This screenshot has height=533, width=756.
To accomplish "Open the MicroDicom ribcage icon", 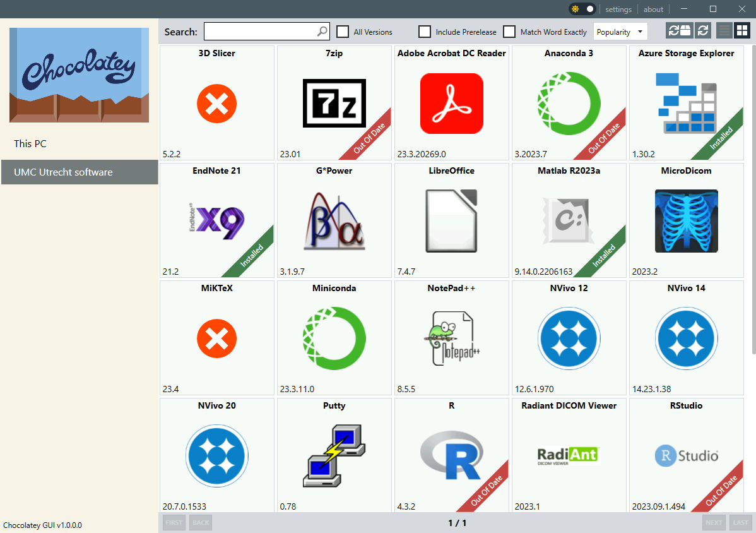I will point(686,221).
